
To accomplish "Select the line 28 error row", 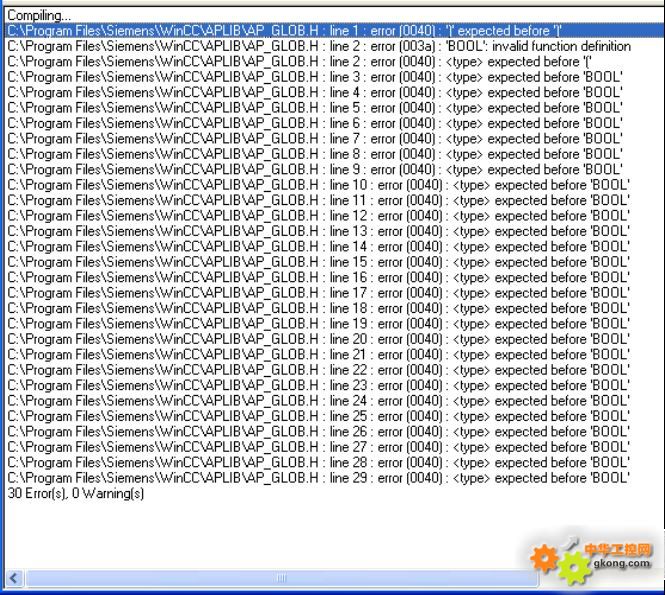I will click(319, 462).
